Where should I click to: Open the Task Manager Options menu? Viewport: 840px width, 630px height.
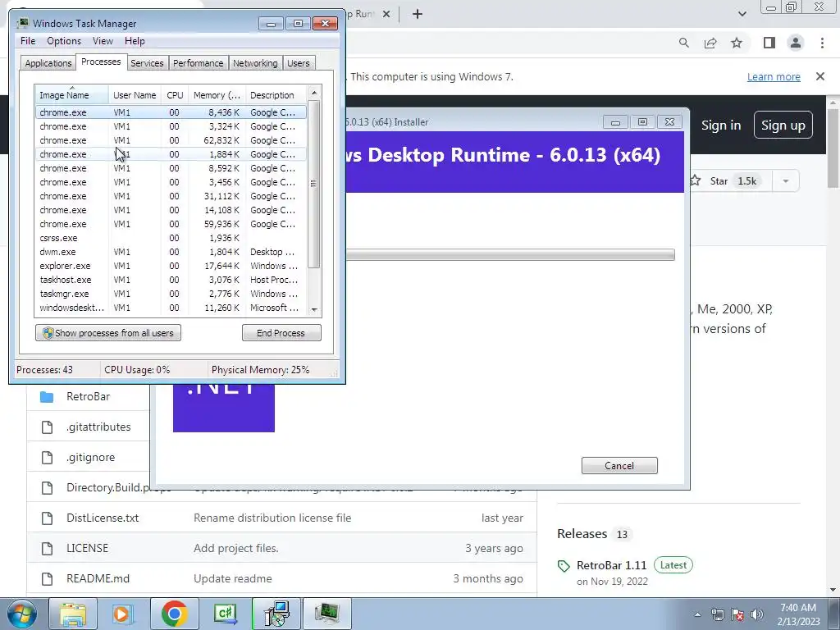tap(64, 41)
